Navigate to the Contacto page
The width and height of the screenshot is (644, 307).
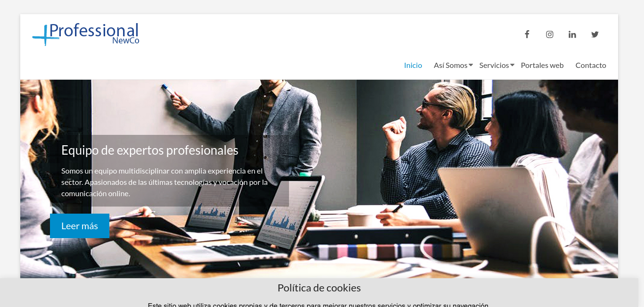click(x=591, y=66)
